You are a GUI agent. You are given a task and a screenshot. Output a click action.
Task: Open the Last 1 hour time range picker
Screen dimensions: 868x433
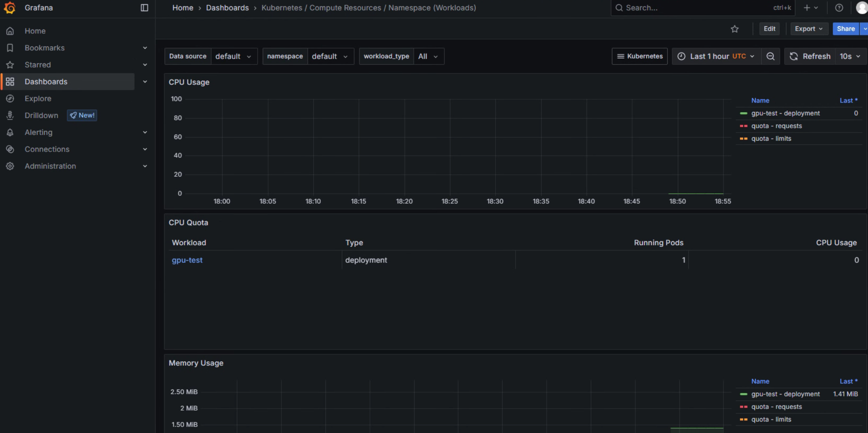[x=716, y=56]
